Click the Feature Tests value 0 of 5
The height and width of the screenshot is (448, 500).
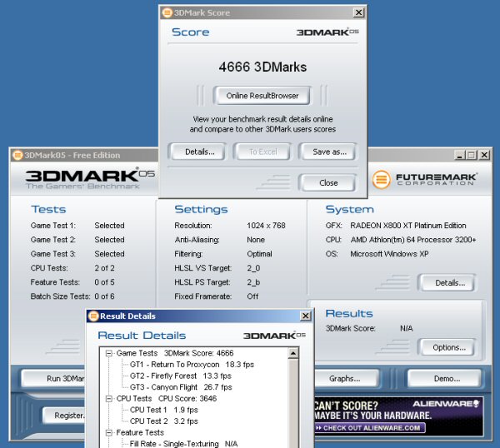(104, 282)
